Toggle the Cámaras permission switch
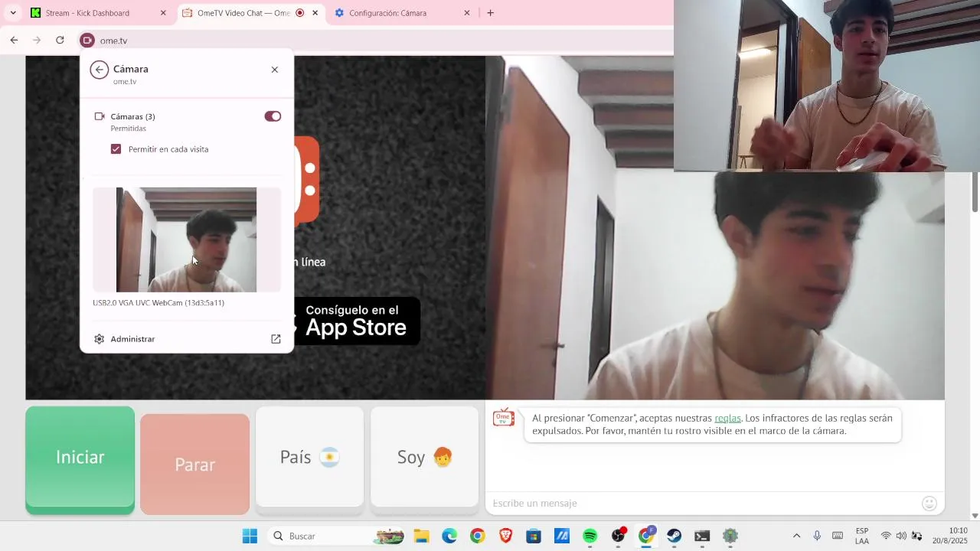Viewport: 980px width, 551px height. click(x=273, y=116)
